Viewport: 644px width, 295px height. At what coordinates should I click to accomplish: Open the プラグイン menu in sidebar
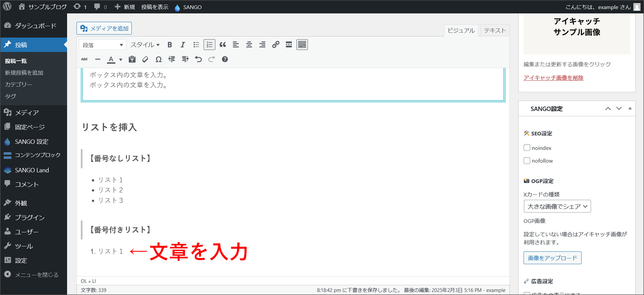coord(30,218)
